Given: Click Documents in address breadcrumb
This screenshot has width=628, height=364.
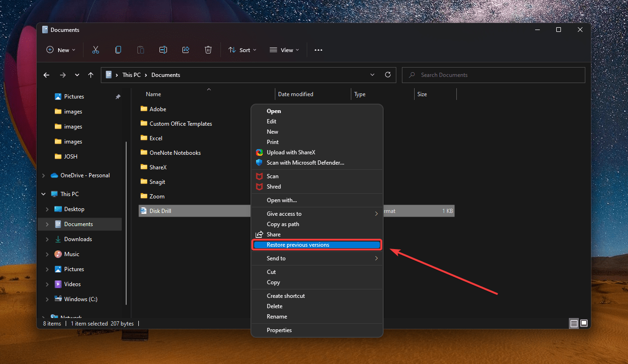Looking at the screenshot, I should [166, 75].
